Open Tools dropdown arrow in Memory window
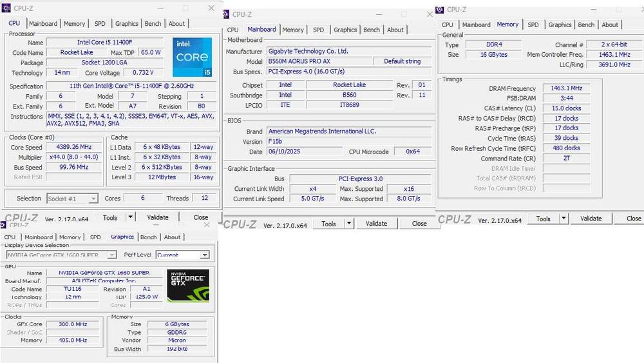644x363 pixels. click(563, 219)
